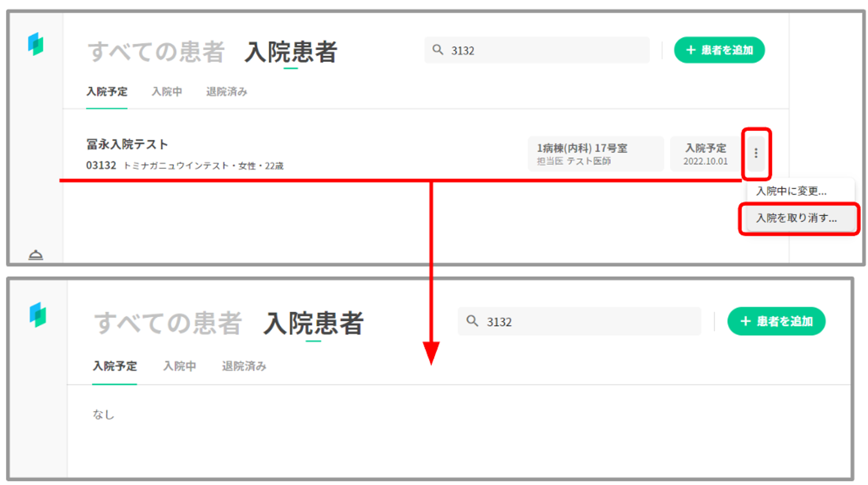Choose 入院中に変更... menu entry
Image resolution: width=868 pixels, height=485 pixels.
(791, 191)
